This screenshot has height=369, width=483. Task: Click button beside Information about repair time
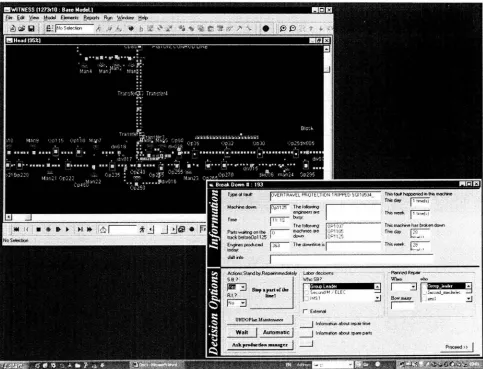tap(306, 324)
